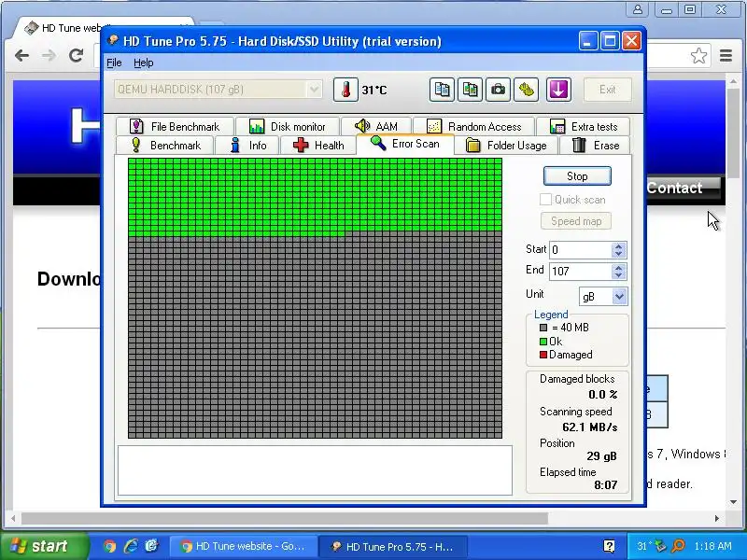The image size is (747, 560).
Task: Copy info to clipboard toolbar icon
Action: 442,90
